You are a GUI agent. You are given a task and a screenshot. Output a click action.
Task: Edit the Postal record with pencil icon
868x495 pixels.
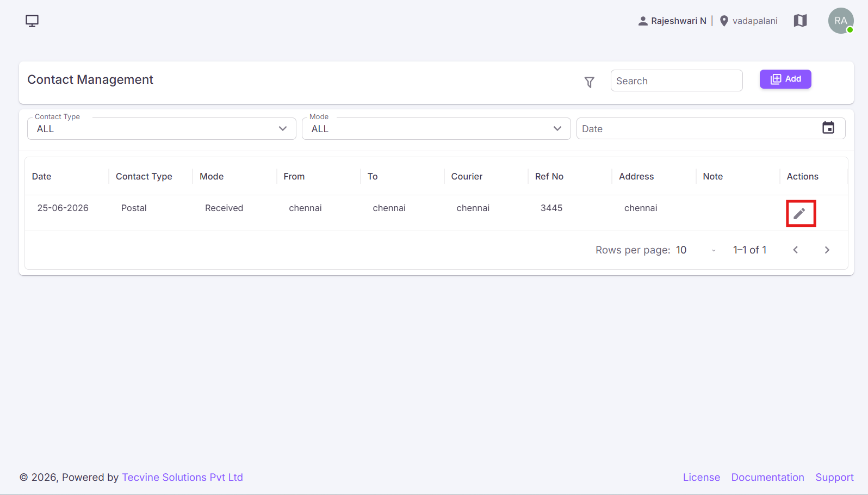[x=799, y=214]
